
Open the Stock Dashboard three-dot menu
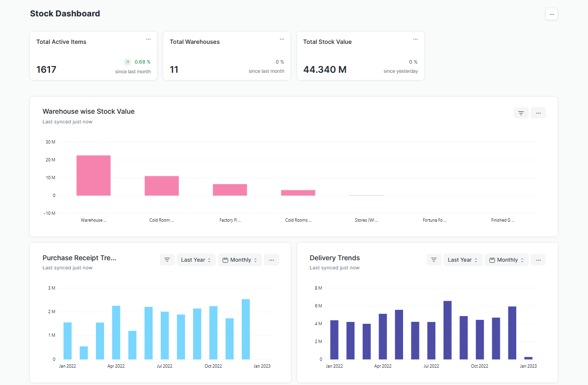click(551, 14)
